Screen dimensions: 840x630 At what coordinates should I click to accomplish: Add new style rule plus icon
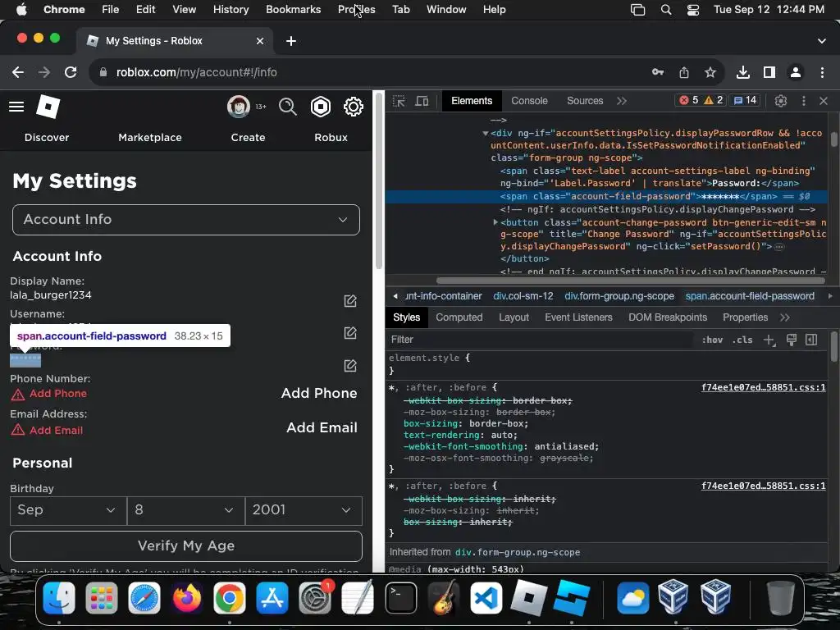tap(769, 340)
